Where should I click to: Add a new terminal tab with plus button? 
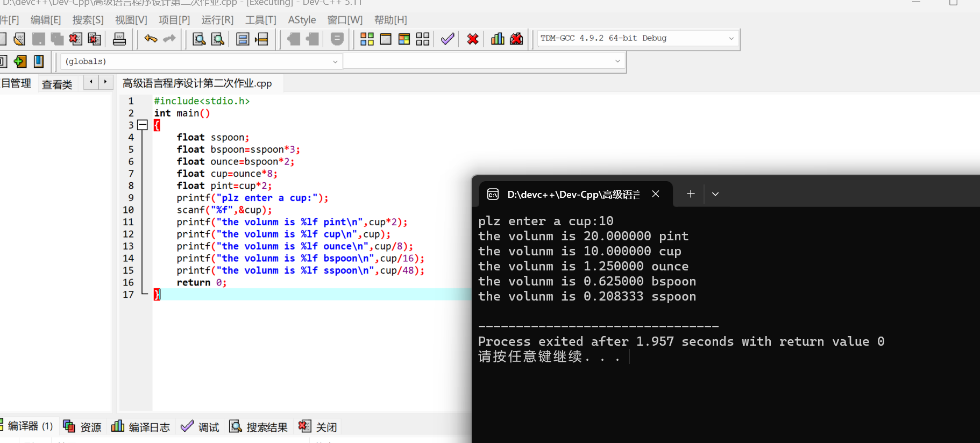point(691,194)
